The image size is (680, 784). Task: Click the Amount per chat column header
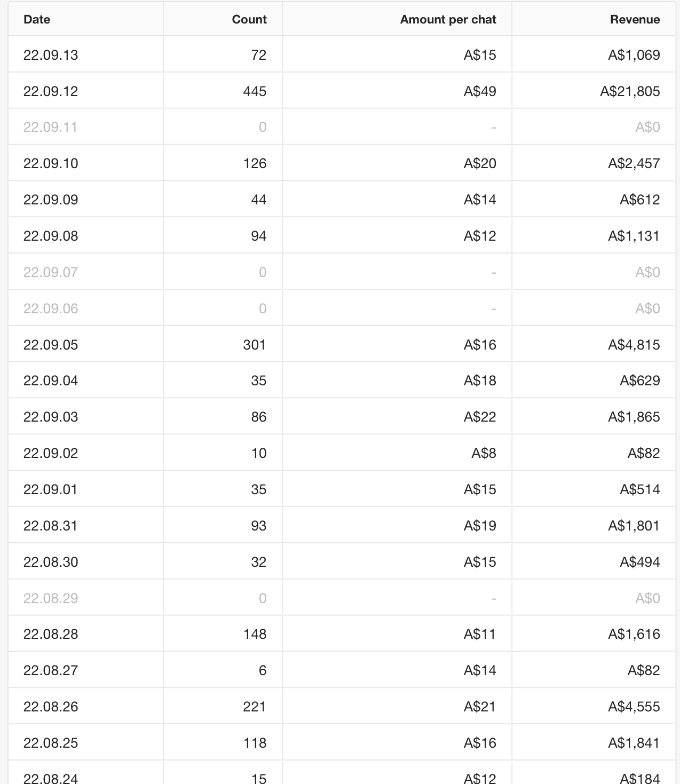tap(448, 19)
